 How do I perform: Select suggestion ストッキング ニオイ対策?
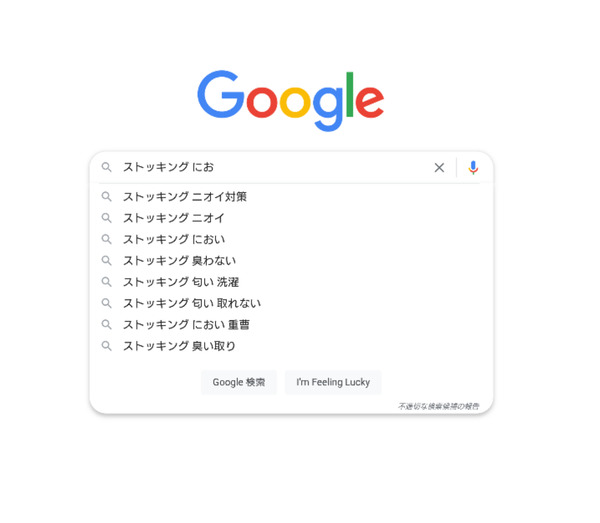tap(291, 197)
